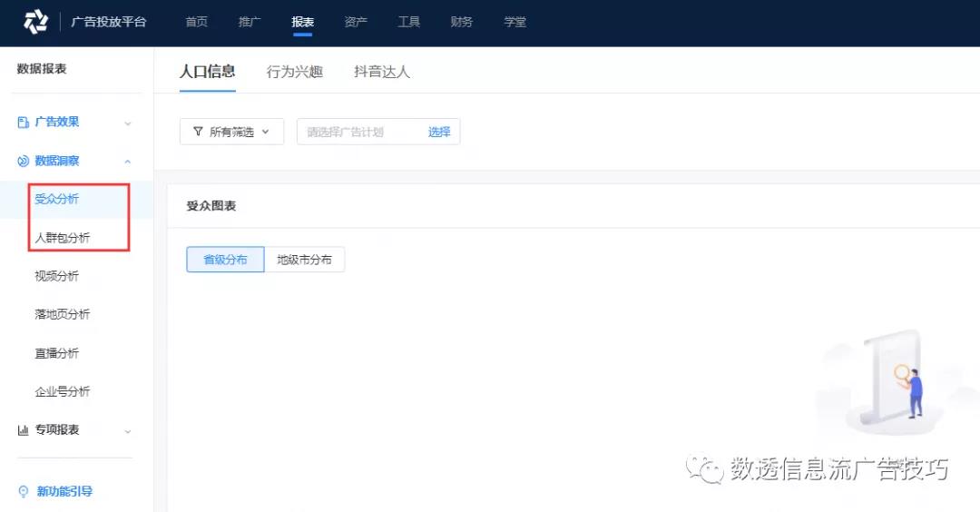Expand the 专项报表 section chevron
Viewport: 980px width, 512px height.
click(128, 431)
